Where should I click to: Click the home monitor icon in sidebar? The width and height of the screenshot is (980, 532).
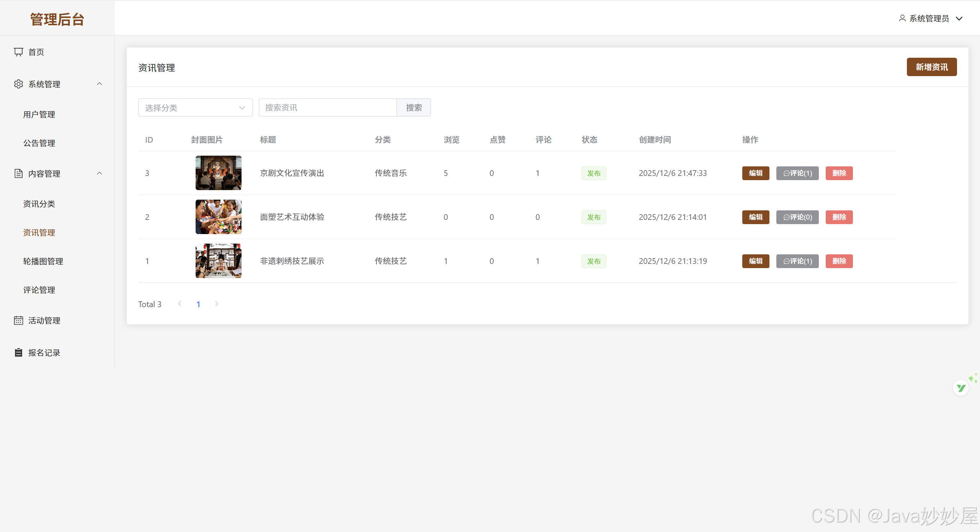pos(18,52)
